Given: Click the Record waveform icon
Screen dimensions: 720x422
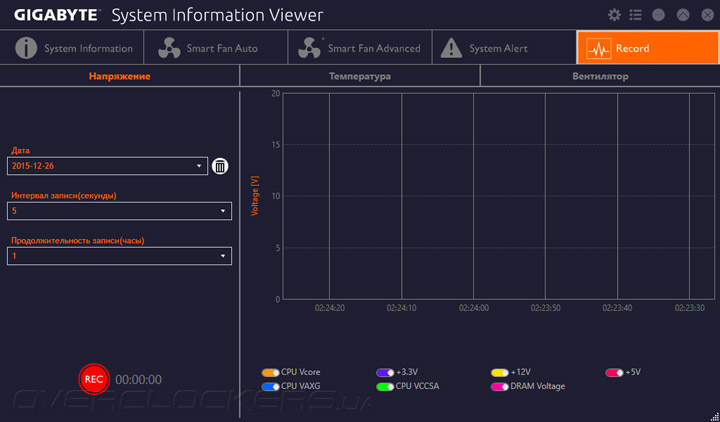Looking at the screenshot, I should pos(598,48).
